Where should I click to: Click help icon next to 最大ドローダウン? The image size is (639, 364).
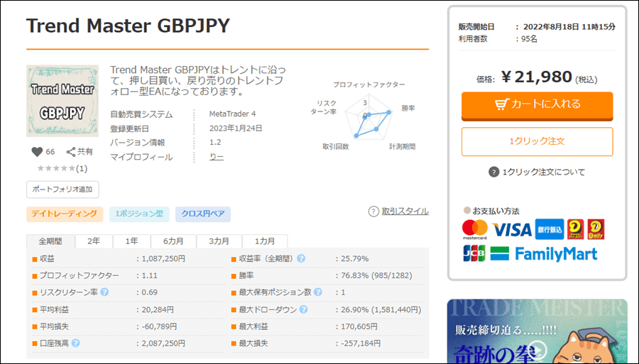303,309
